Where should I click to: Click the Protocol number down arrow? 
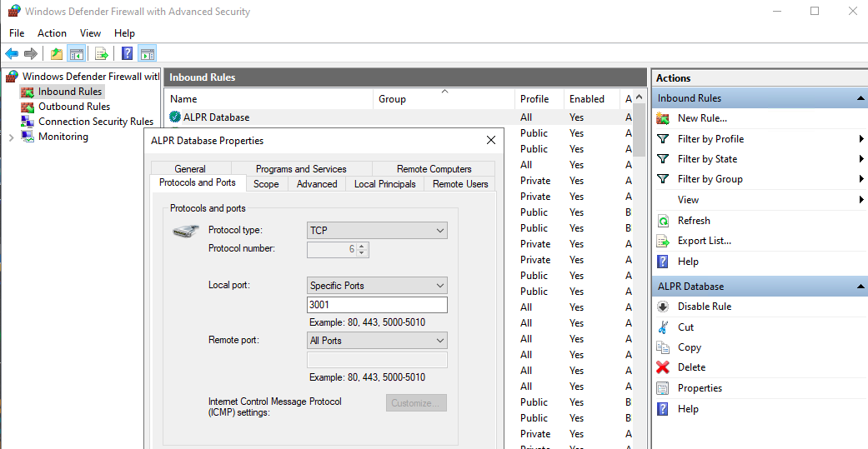362,252
